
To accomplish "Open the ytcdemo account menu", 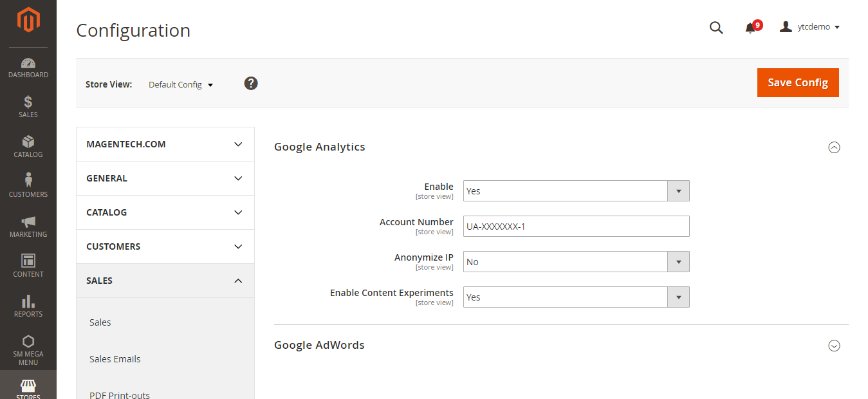I will pyautogui.click(x=809, y=27).
